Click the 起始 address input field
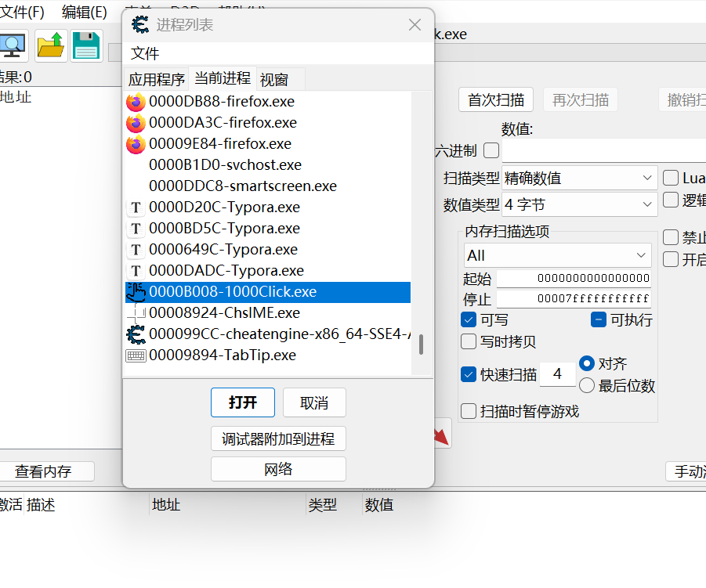706x588 pixels. click(x=573, y=279)
